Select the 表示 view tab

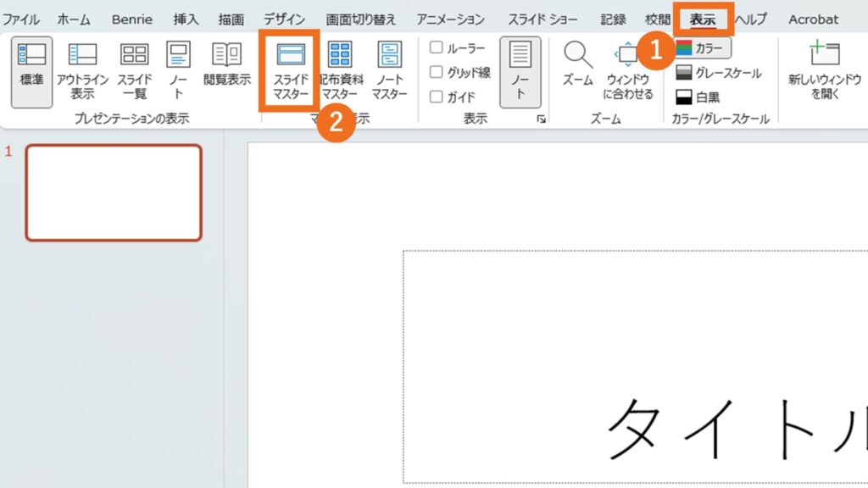(703, 19)
